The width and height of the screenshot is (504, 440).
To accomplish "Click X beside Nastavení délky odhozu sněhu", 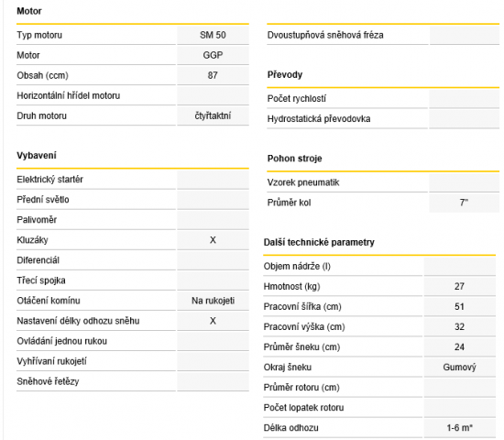I will pyautogui.click(x=213, y=321).
